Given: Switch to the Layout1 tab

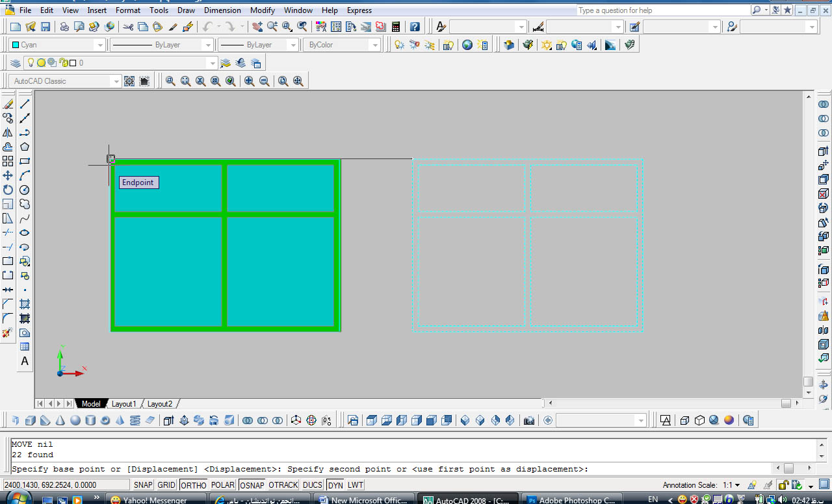Looking at the screenshot, I should coord(123,404).
